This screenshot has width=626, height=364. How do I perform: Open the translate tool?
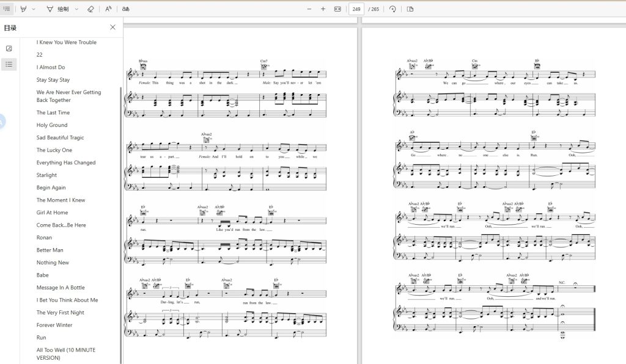(126, 9)
